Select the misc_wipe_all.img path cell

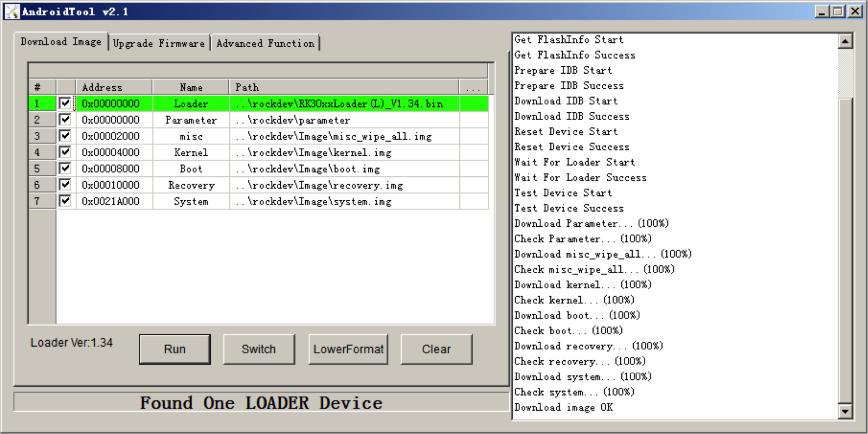(x=344, y=136)
